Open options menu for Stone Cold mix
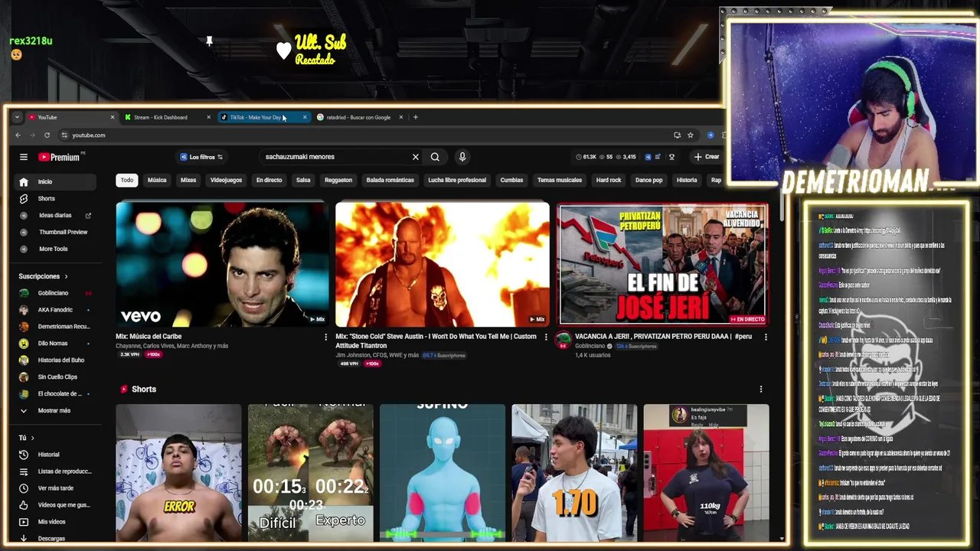Viewport: 980px width, 551px height. 546,337
